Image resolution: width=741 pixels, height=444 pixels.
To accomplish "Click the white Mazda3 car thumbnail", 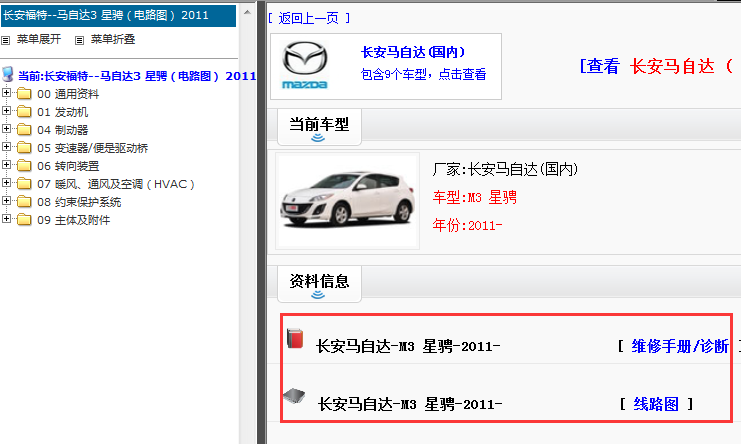I will (x=348, y=201).
